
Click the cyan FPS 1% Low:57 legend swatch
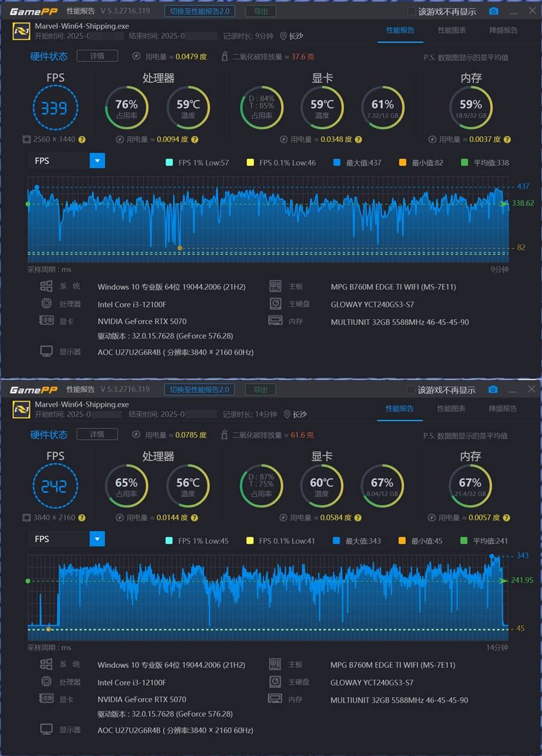pyautogui.click(x=169, y=163)
